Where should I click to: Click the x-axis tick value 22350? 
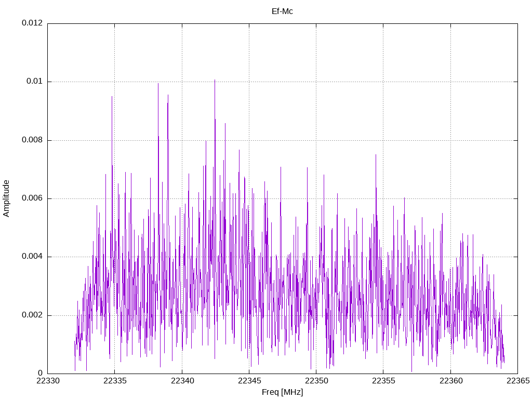pyautogui.click(x=316, y=381)
